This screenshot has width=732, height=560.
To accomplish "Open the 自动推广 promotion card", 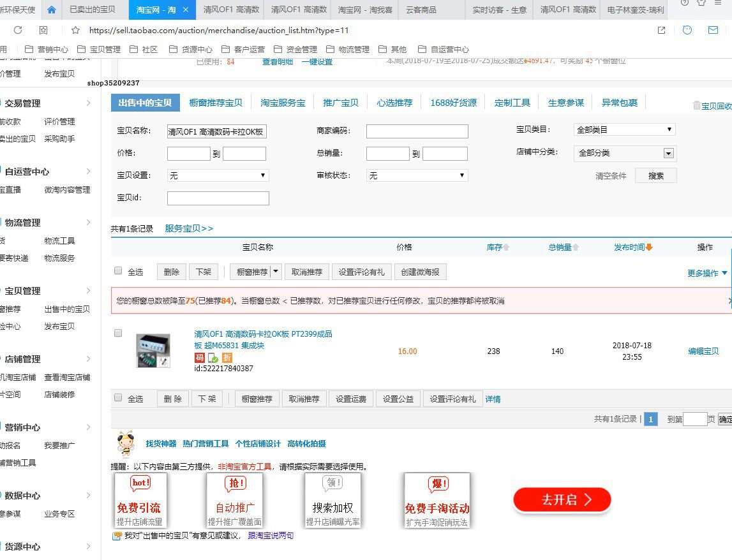I will pos(234,500).
